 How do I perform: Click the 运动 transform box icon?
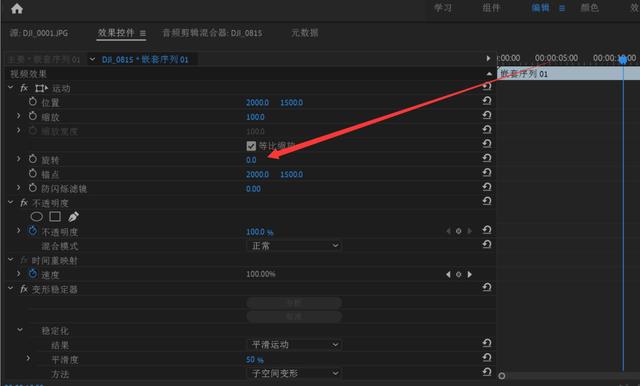click(41, 88)
